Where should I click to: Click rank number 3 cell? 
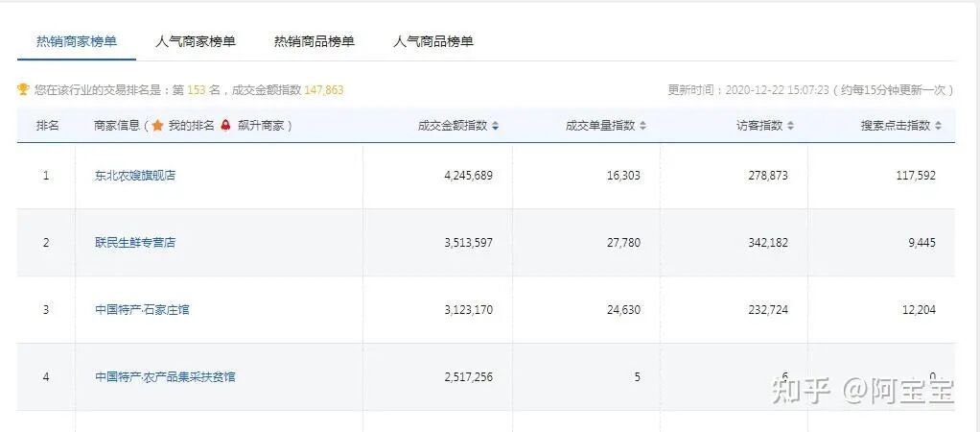pos(46,309)
